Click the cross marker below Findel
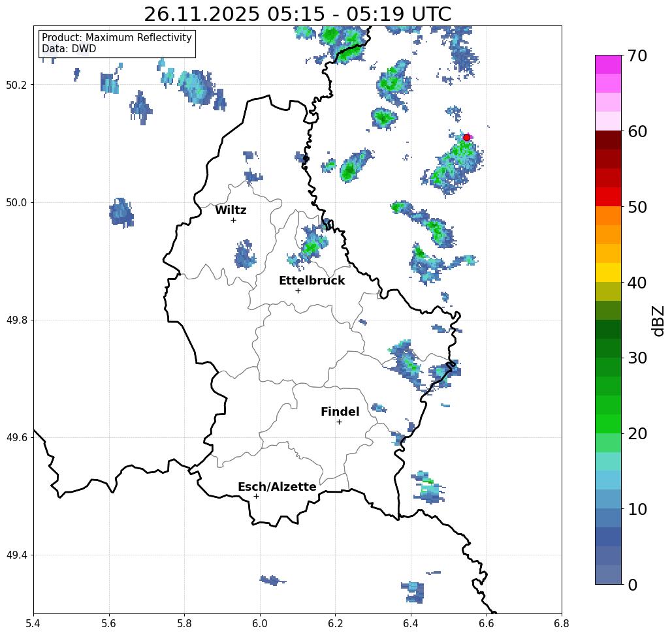 [339, 422]
